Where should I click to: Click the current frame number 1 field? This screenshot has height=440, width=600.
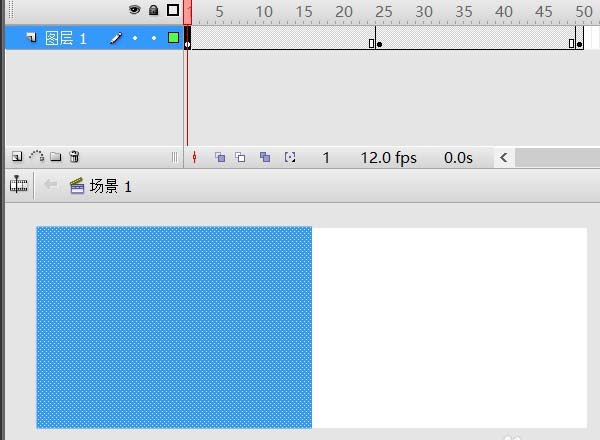coord(326,158)
